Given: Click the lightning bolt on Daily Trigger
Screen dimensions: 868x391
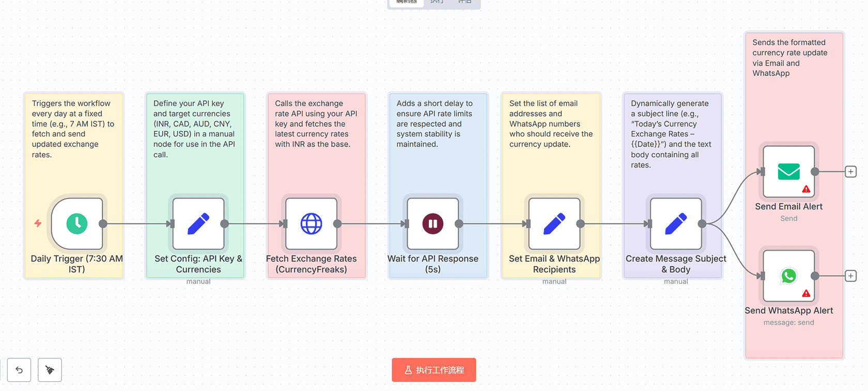Looking at the screenshot, I should click(x=37, y=224).
